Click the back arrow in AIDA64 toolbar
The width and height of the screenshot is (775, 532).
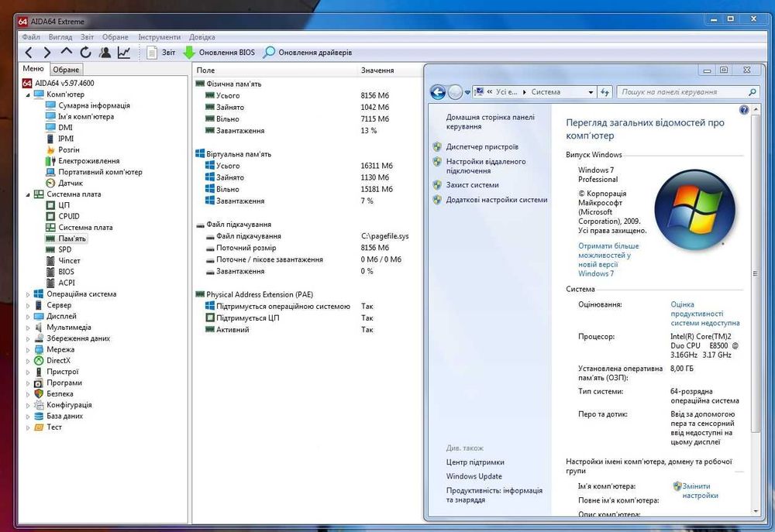pyautogui.click(x=29, y=53)
